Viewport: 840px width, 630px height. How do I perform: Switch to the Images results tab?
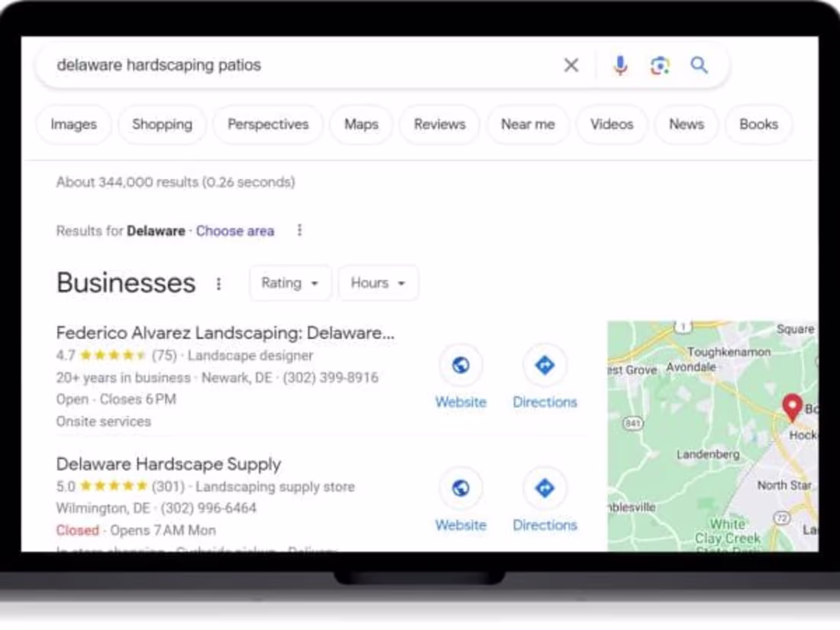[73, 124]
